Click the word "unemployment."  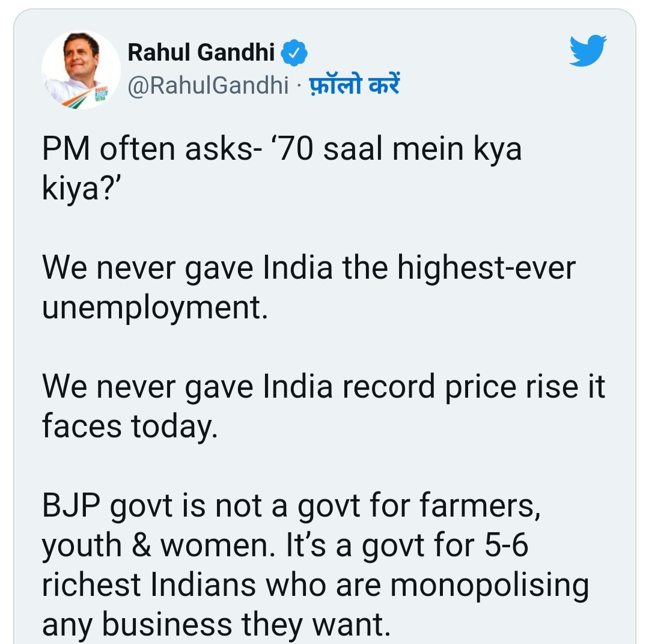tap(154, 308)
